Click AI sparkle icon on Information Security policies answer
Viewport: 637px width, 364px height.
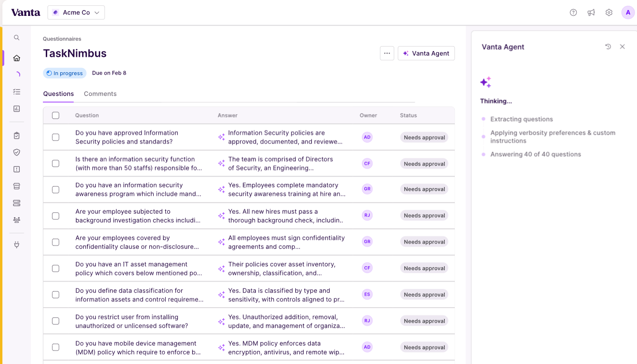coord(221,137)
